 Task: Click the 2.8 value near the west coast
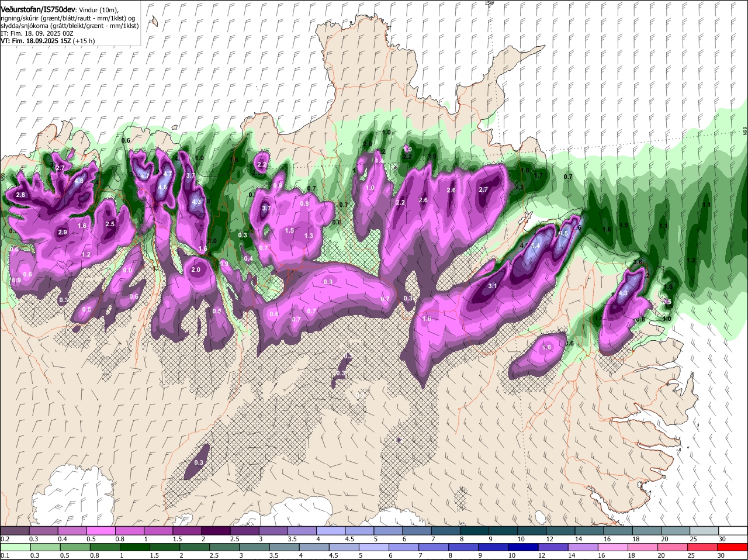(21, 195)
